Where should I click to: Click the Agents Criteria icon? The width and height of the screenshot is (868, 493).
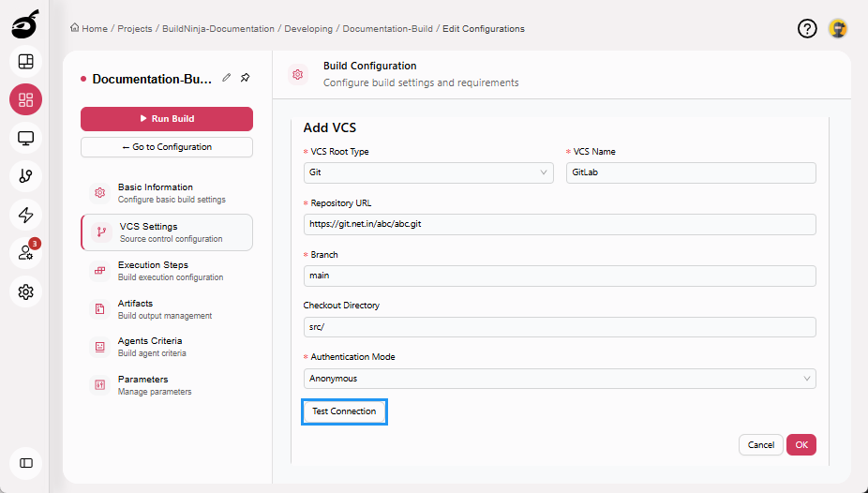(99, 347)
